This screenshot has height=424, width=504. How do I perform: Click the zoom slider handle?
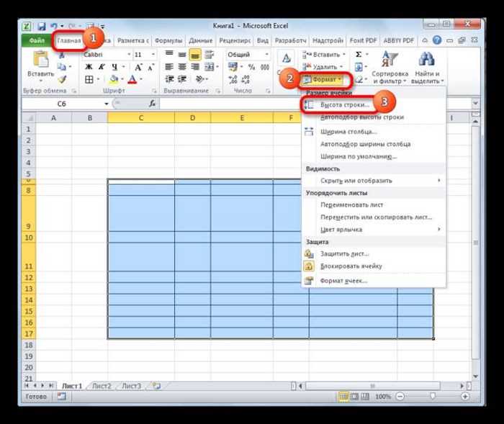coord(433,397)
